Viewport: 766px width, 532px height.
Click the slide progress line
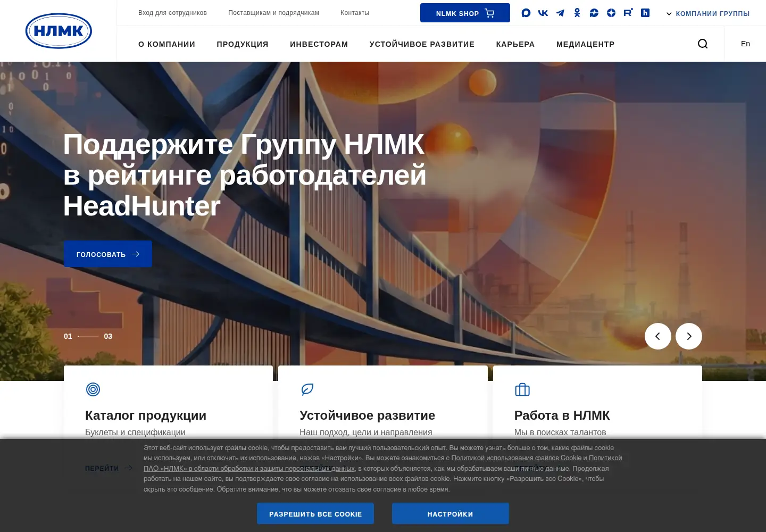(88, 336)
